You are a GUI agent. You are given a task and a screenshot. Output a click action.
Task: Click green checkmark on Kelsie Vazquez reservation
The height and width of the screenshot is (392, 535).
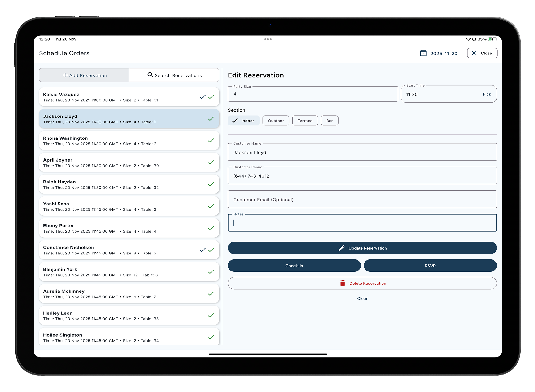(x=211, y=97)
